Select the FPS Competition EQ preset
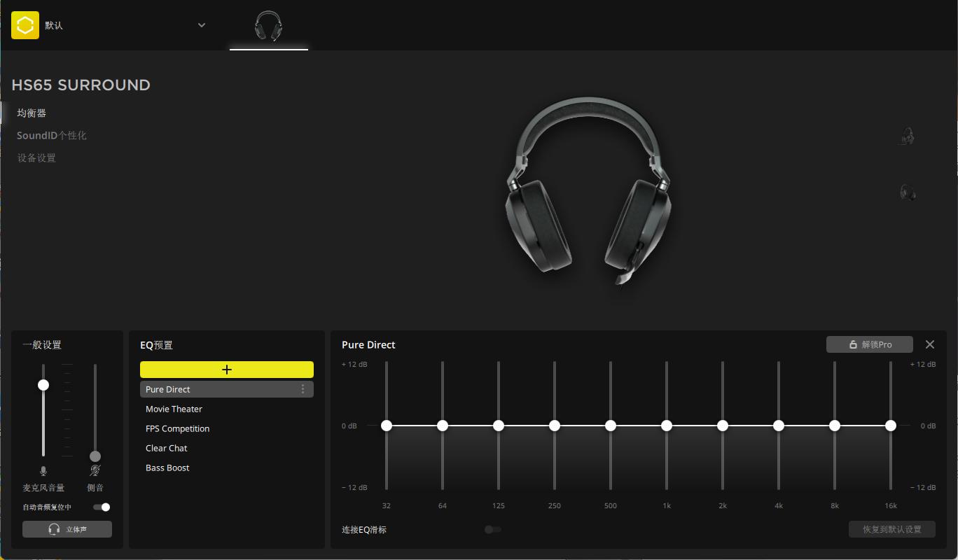 coord(177,428)
